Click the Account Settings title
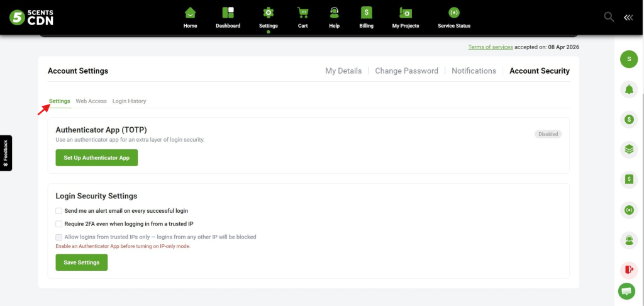This screenshot has height=306, width=644. [x=78, y=71]
